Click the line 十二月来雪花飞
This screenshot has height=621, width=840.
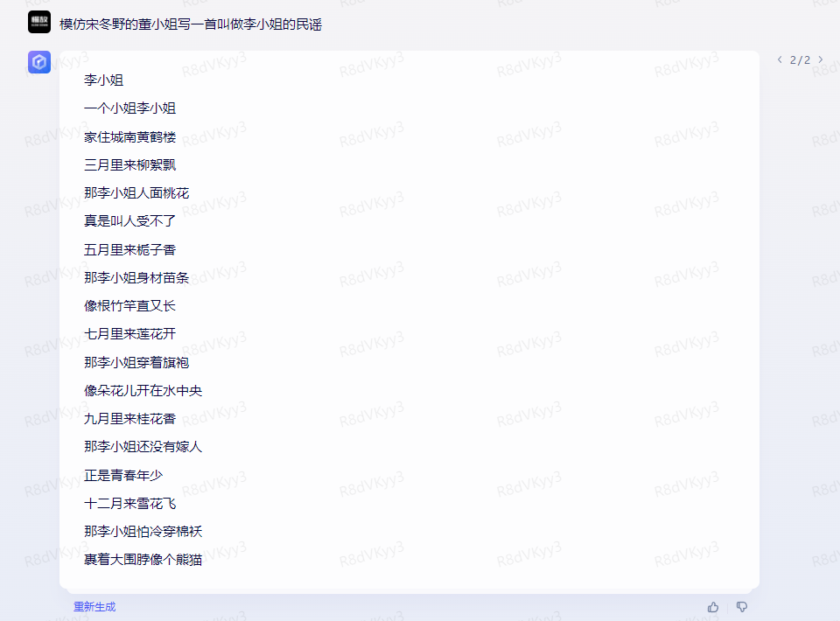130,504
